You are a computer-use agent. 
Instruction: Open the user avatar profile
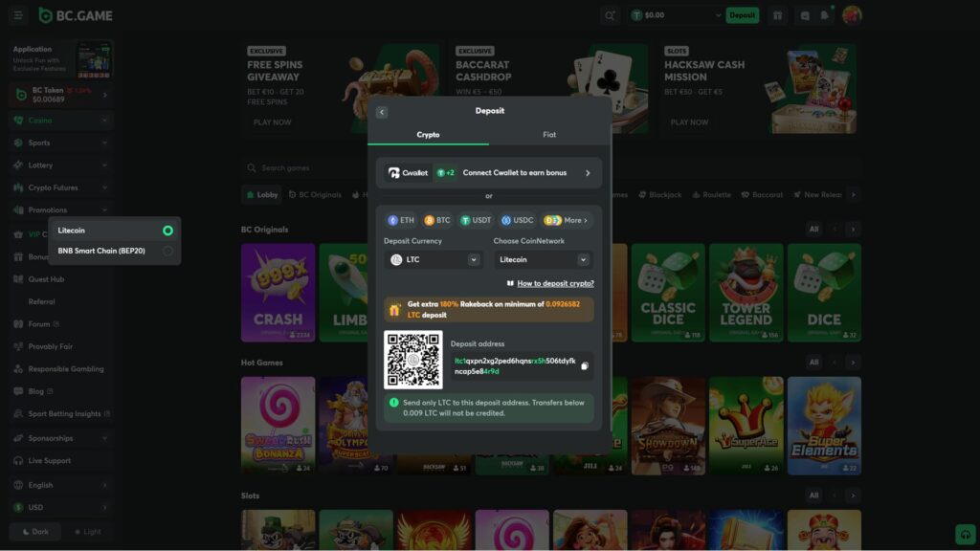[x=852, y=15]
